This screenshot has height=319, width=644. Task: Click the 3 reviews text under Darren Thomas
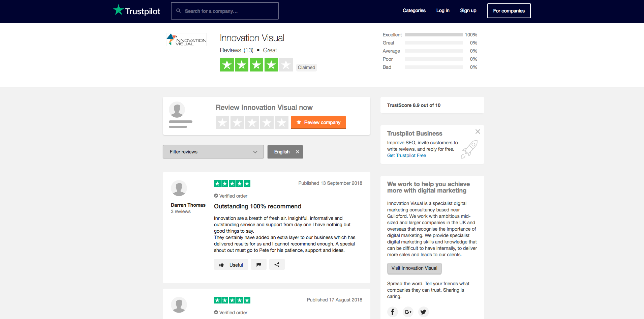(181, 211)
